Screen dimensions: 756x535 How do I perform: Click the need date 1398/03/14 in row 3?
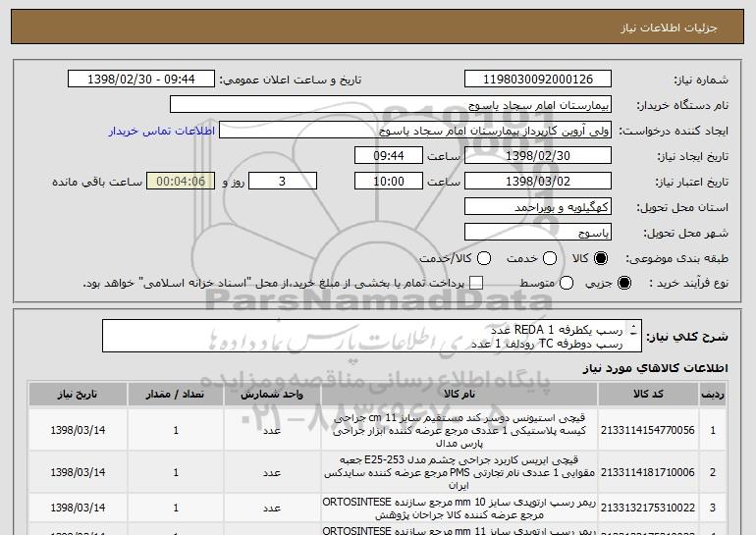click(78, 508)
